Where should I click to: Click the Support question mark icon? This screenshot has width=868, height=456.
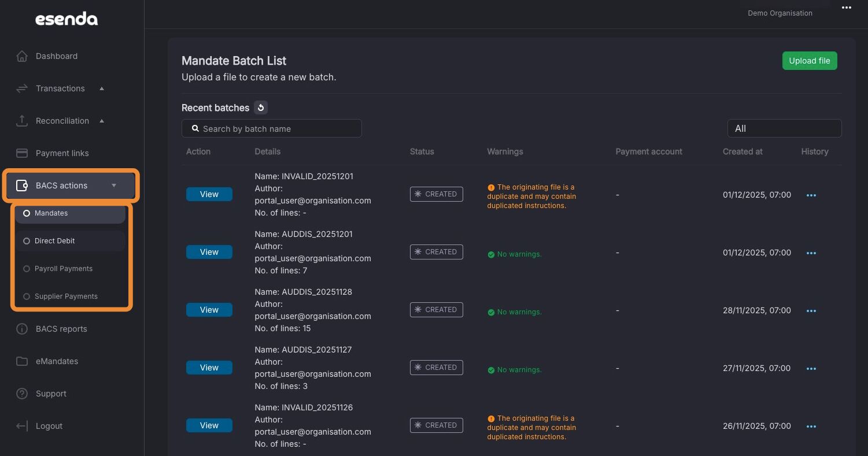tap(22, 394)
